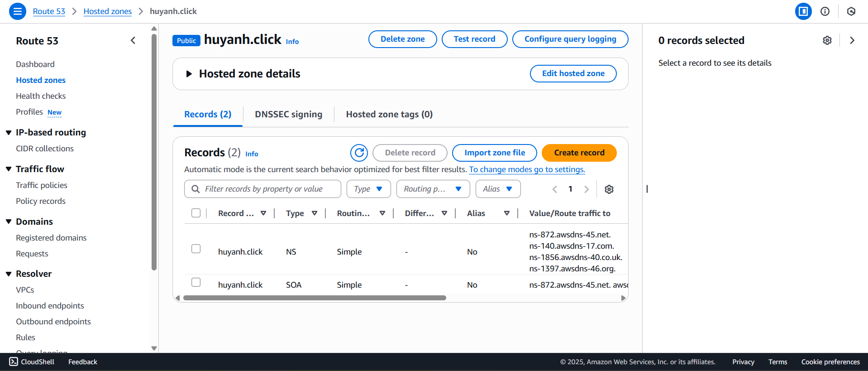This screenshot has height=371, width=868.
Task: Switch to Hosted zone tags (0) tab
Action: click(x=389, y=115)
